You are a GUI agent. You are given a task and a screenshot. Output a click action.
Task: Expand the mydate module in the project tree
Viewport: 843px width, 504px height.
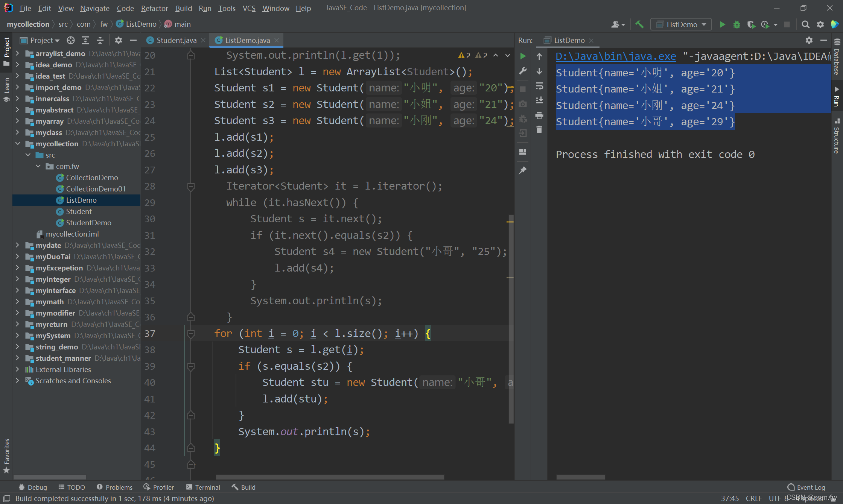coord(17,245)
